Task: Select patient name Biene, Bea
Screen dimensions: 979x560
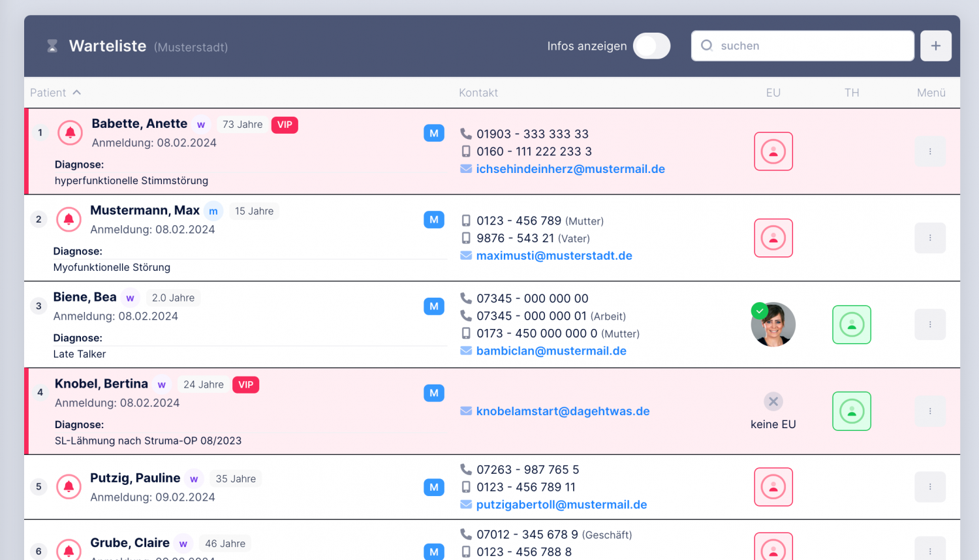Action: pos(85,297)
